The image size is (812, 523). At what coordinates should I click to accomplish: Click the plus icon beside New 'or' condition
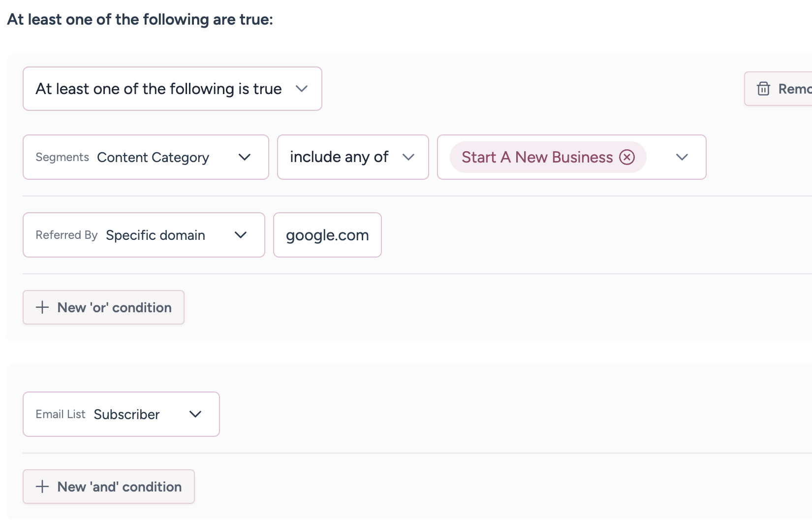pyautogui.click(x=42, y=307)
